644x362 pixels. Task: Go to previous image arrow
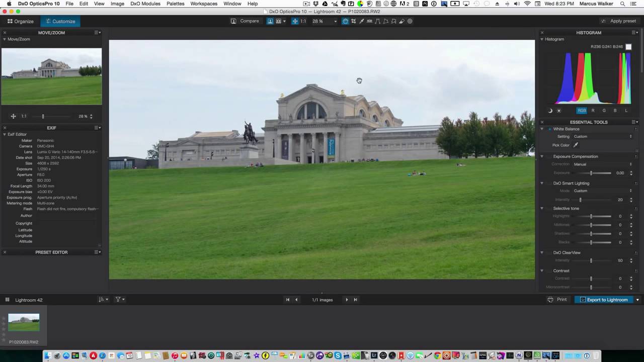[296, 300]
